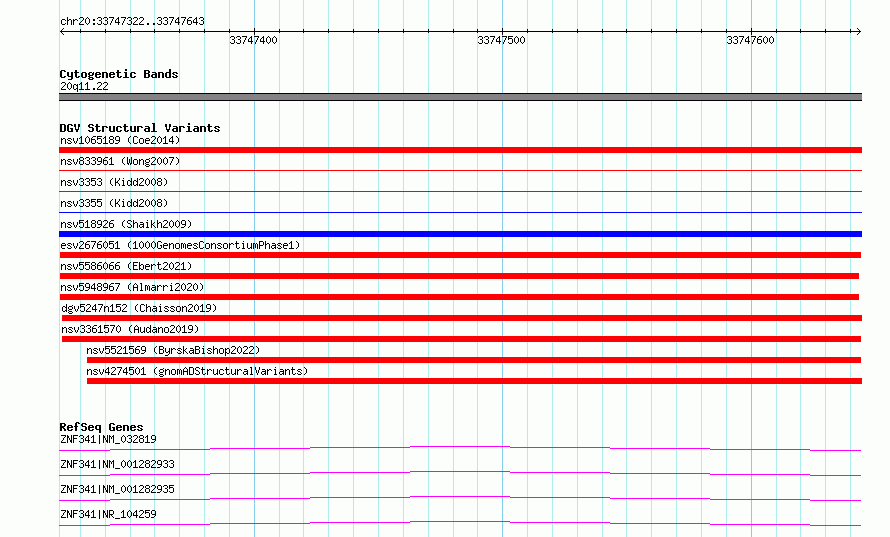
Task: Open variant label nsv3355 (Kidd2008)
Action: (114, 203)
